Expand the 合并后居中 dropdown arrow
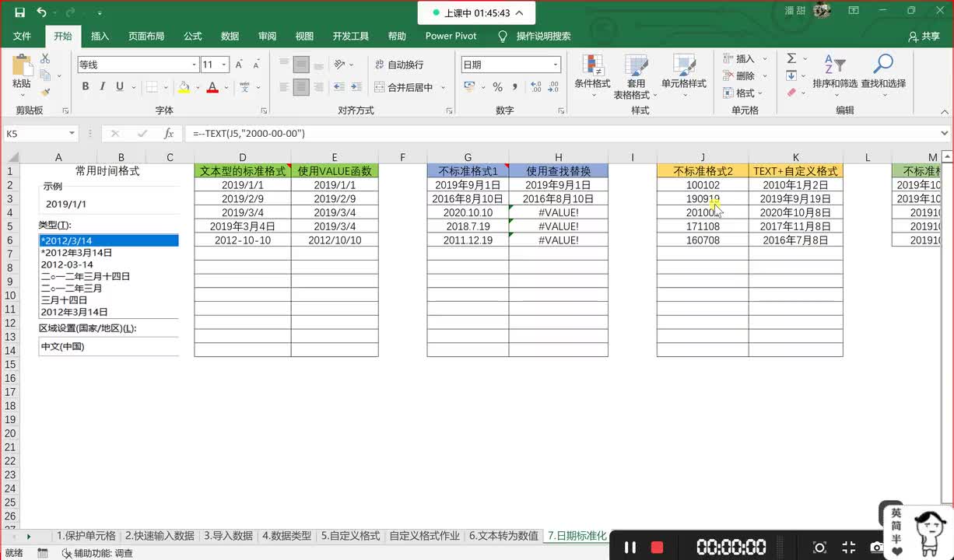Screen dimensions: 954x560 (444, 87)
